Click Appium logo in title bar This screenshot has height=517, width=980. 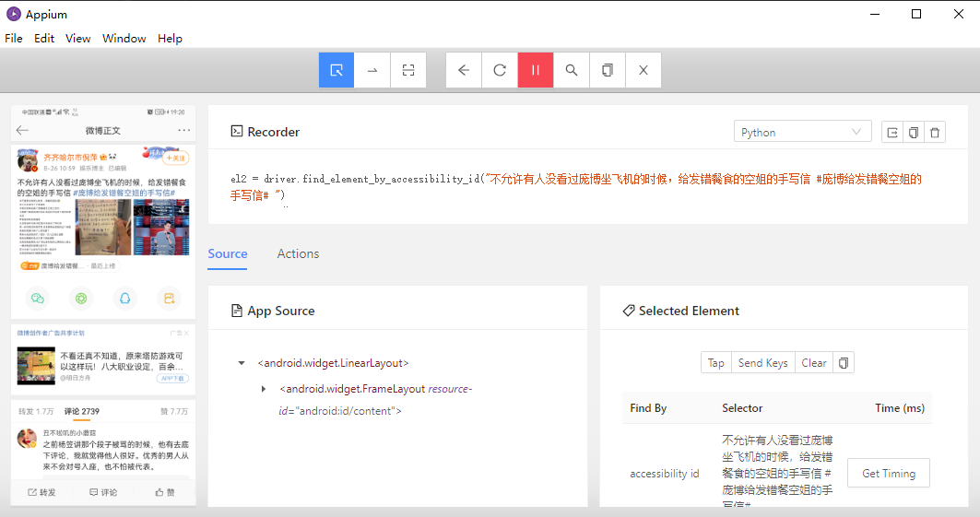click(13, 14)
